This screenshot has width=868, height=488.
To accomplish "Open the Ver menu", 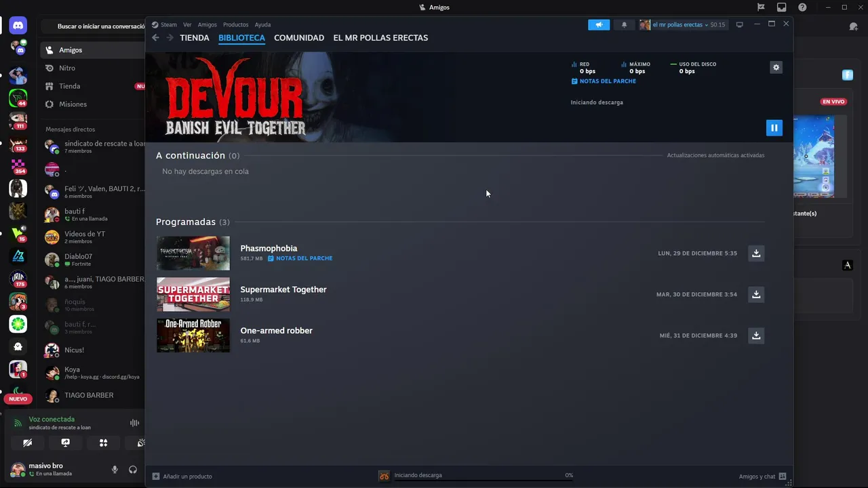I will click(x=187, y=24).
